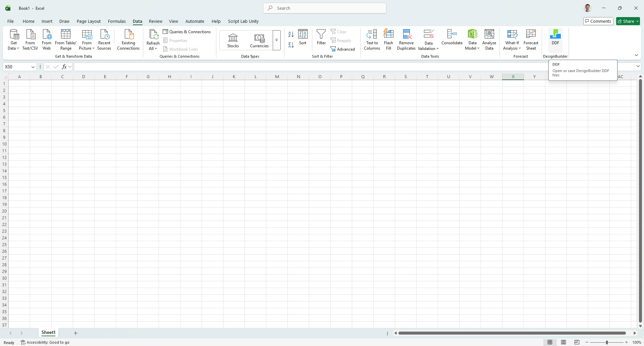This screenshot has width=644, height=346.
Task: Open Recent Sources
Action: click(104, 40)
